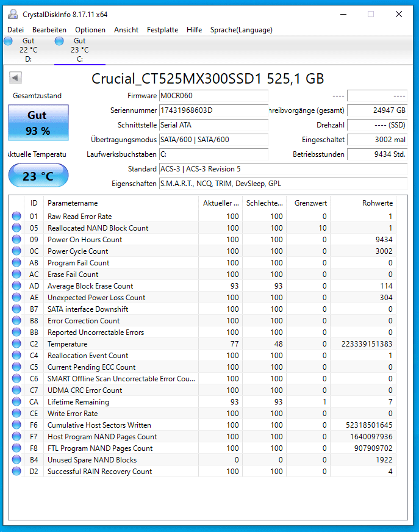Viewport: 419px width, 532px height.
Task: Select drive D: status indicator
Action: click(x=8, y=41)
